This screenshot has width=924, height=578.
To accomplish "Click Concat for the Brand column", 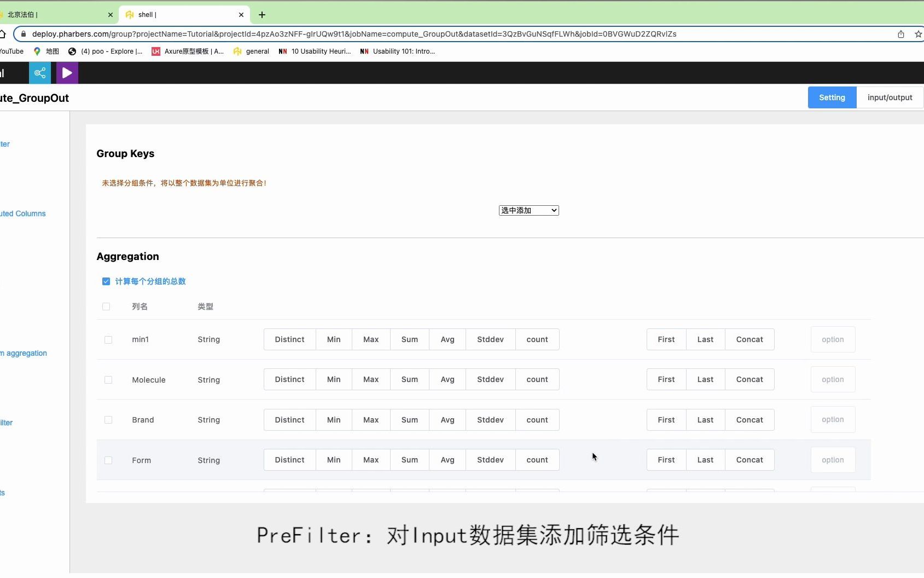I will point(749,420).
